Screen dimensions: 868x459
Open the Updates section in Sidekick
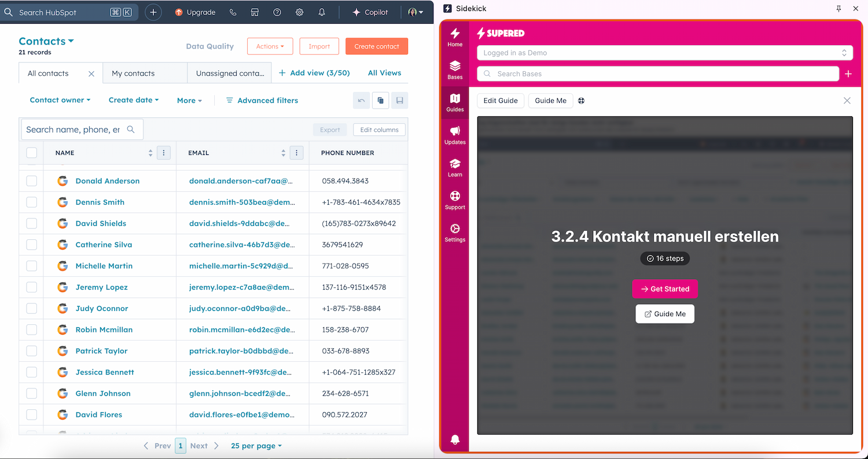coord(455,135)
